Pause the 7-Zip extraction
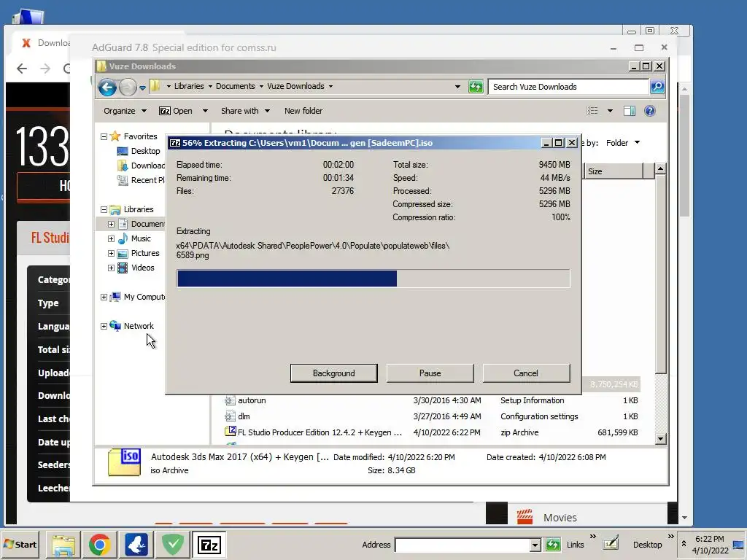Viewport: 747px width, 560px height. coord(430,373)
